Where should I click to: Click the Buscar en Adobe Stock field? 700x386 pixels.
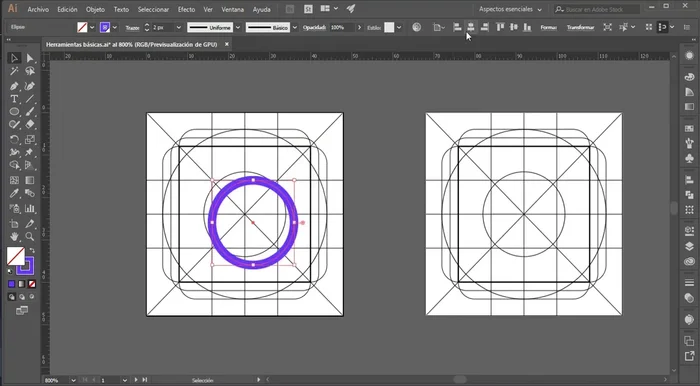pos(597,9)
